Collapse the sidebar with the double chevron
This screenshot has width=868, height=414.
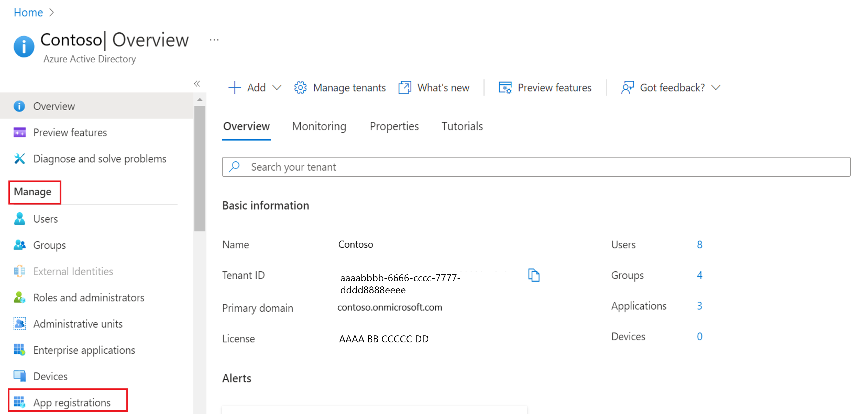[x=197, y=83]
